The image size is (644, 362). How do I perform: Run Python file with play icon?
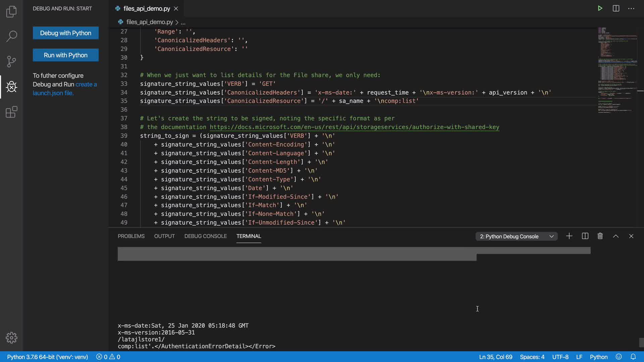pos(600,8)
